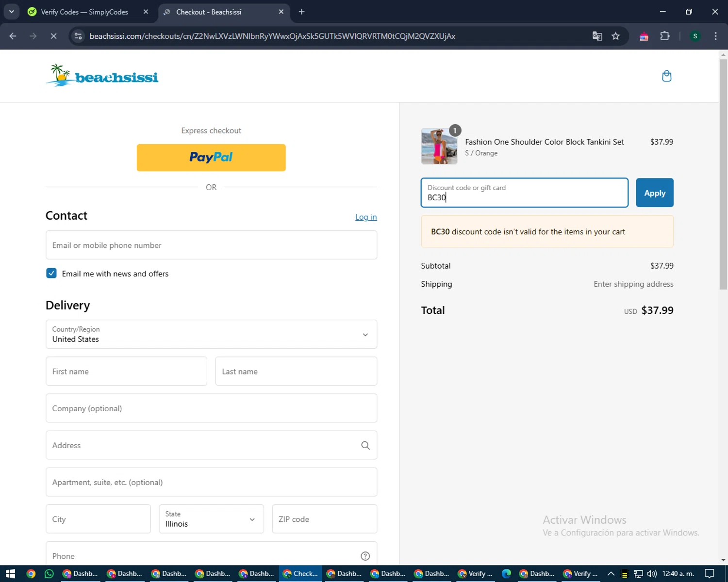This screenshot has width=728, height=582.
Task: Switch to the Verify Codes — SimplyCodes tab
Action: 84,12
